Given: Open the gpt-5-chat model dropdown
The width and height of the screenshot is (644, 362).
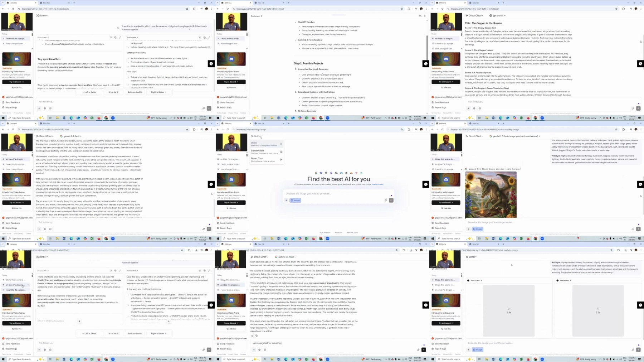Looking at the screenshot, I should [x=497, y=15].
